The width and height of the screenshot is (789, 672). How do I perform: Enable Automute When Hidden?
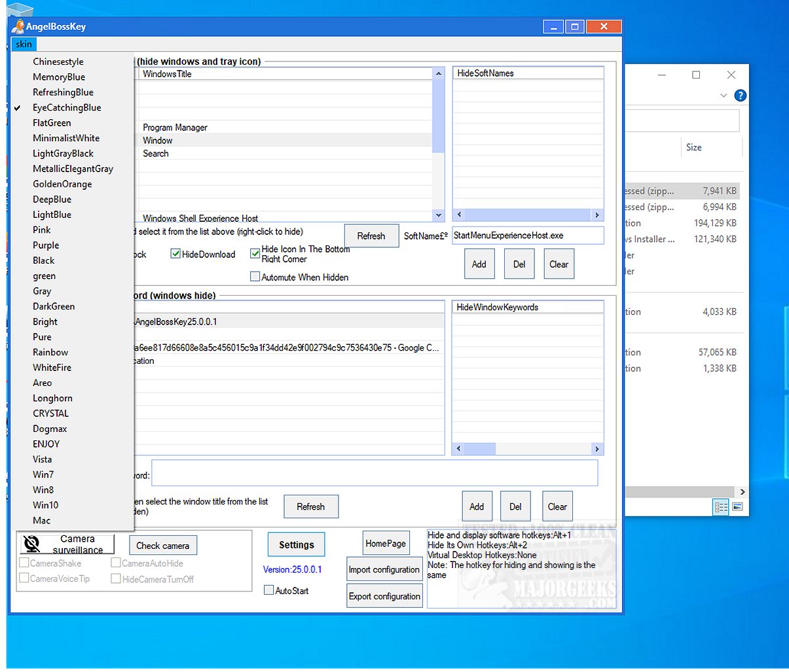[x=255, y=277]
